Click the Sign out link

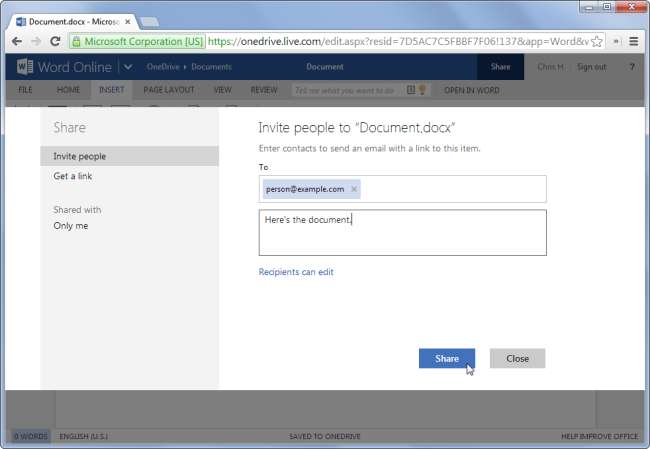click(x=592, y=67)
